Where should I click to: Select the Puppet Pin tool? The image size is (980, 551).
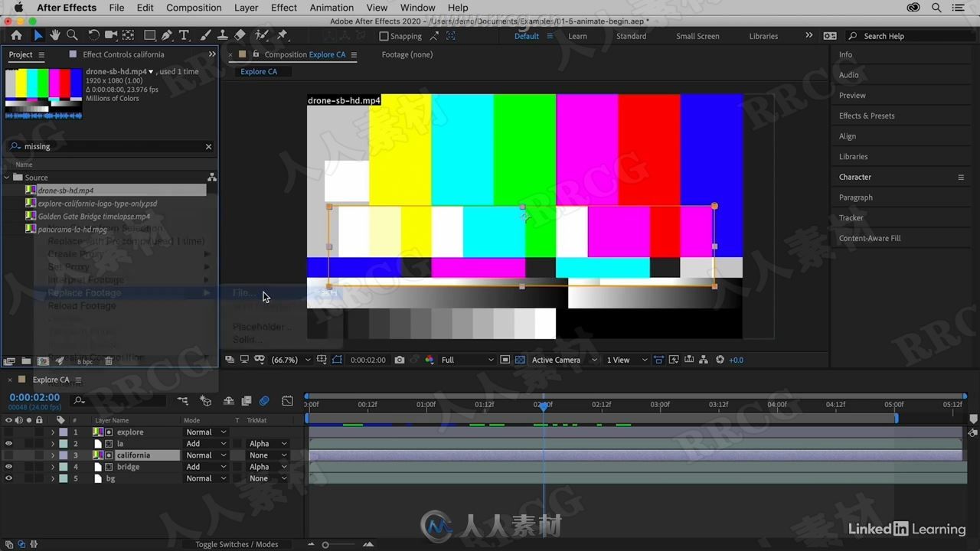tap(283, 35)
